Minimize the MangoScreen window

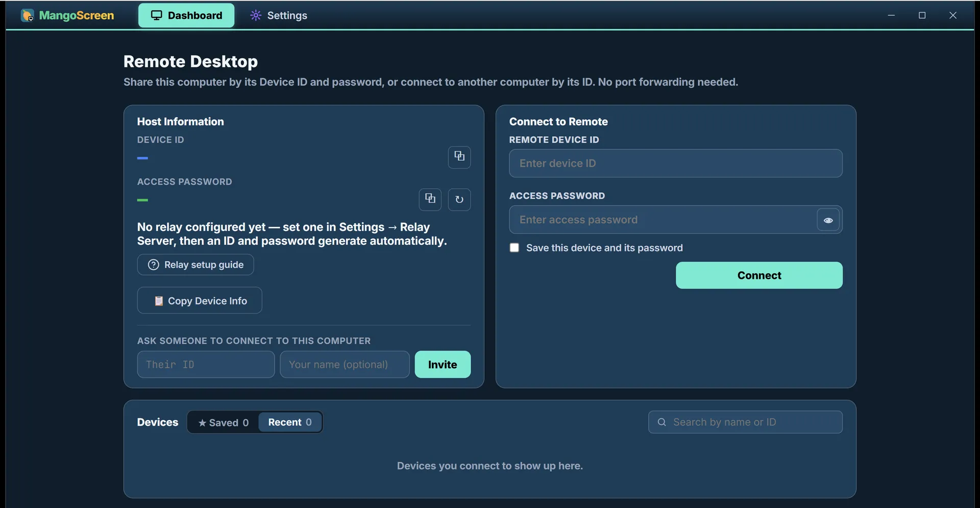[x=891, y=15]
